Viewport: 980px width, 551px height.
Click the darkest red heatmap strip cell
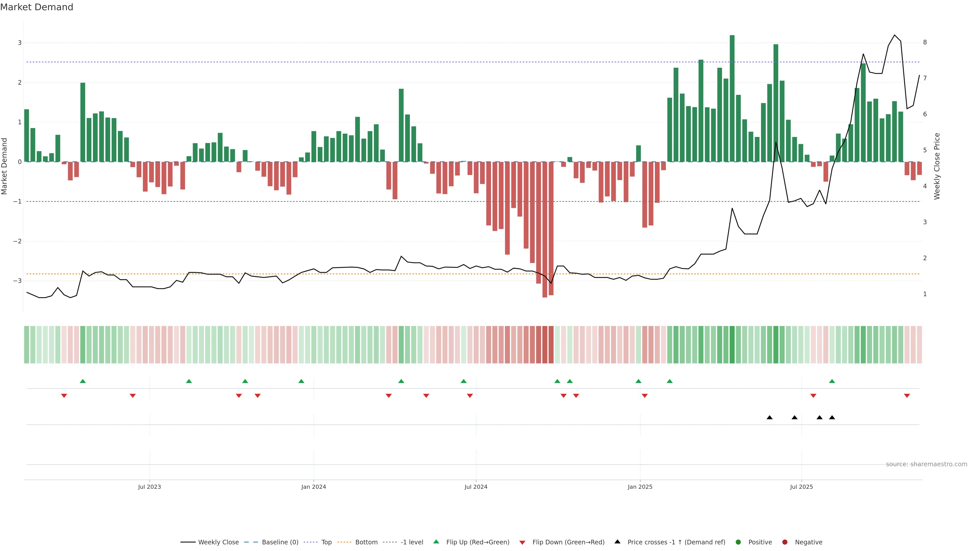(545, 345)
